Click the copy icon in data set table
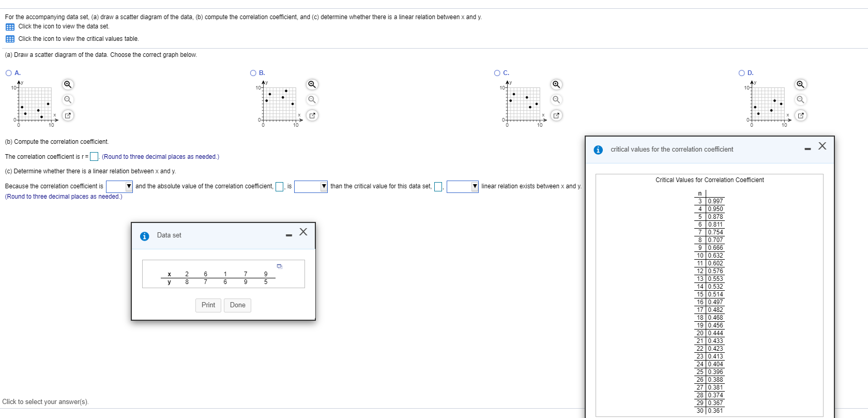 click(x=280, y=266)
